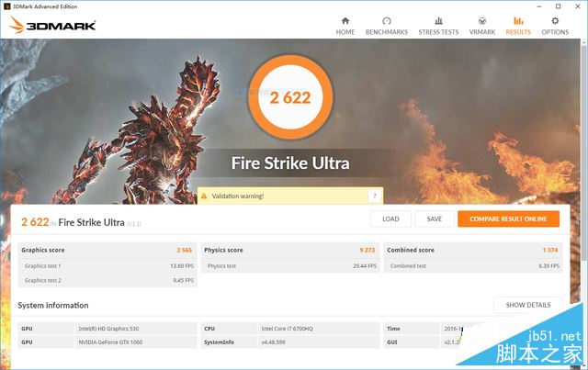Click the validation warning triangle icon

tap(204, 196)
